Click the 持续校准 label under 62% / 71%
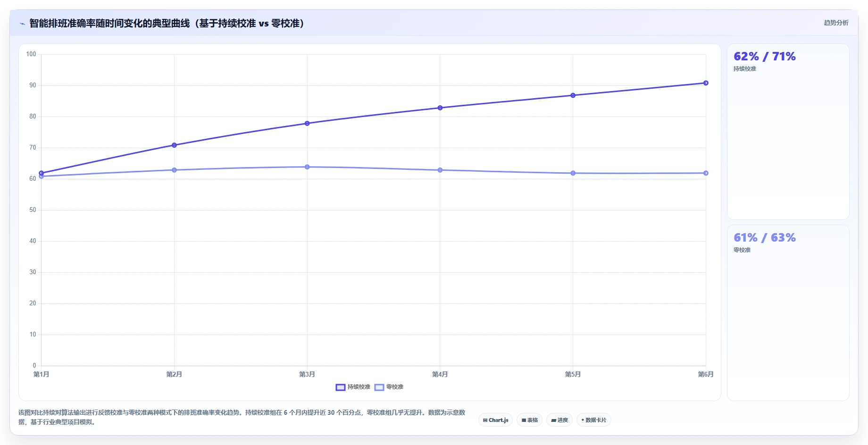 (x=745, y=69)
